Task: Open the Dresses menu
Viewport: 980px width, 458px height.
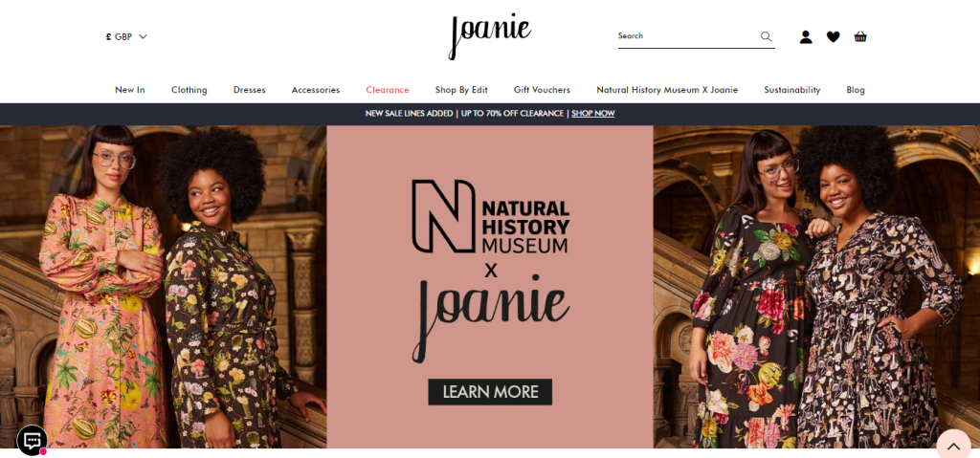Action: click(250, 90)
